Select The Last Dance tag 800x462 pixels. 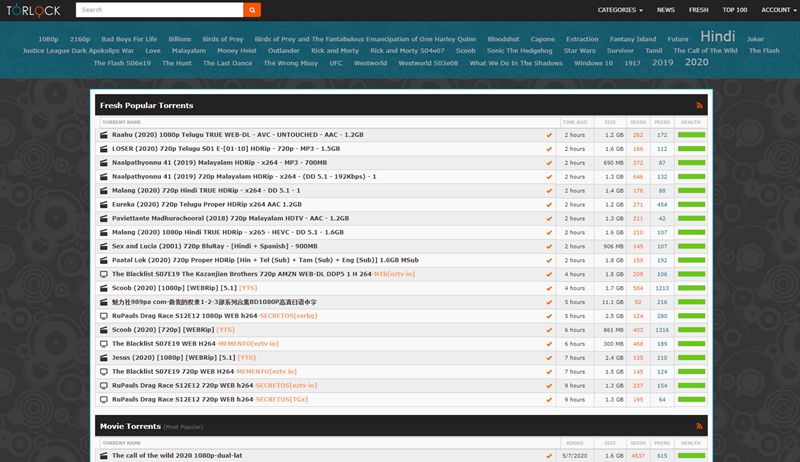click(x=228, y=63)
